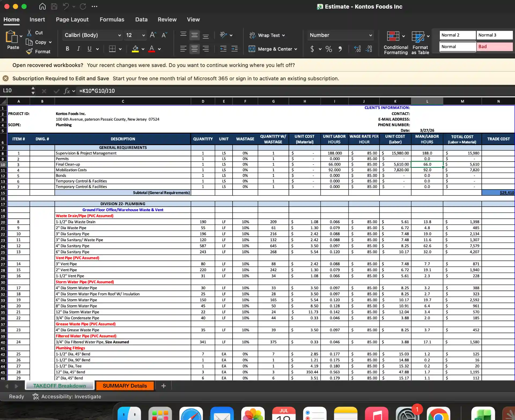Click the Save icon in title bar
The height and width of the screenshot is (420, 515).
(54, 6)
